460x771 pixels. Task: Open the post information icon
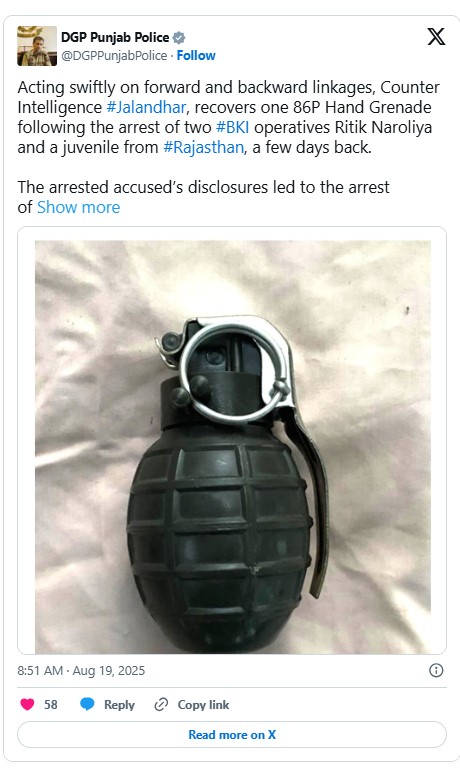click(436, 670)
